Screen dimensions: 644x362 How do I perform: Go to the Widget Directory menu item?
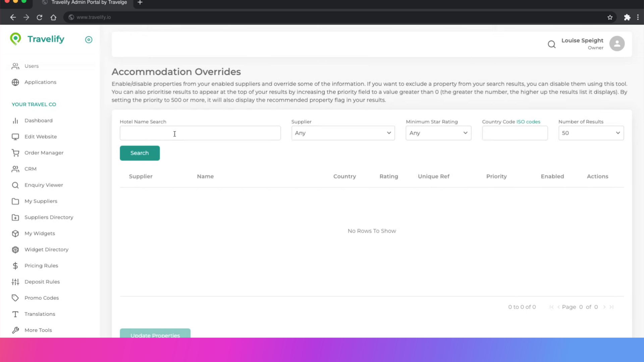click(46, 249)
